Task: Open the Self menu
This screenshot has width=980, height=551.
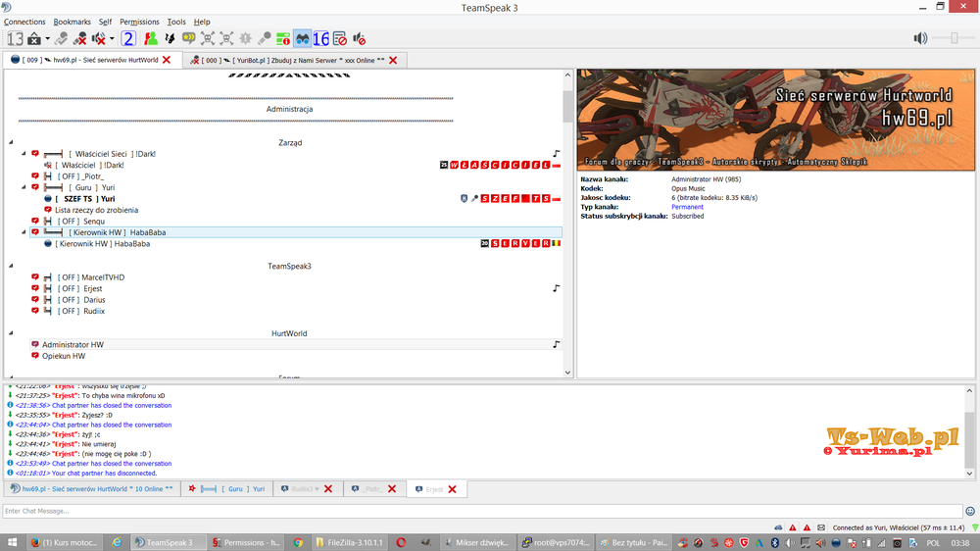Action: coord(105,22)
